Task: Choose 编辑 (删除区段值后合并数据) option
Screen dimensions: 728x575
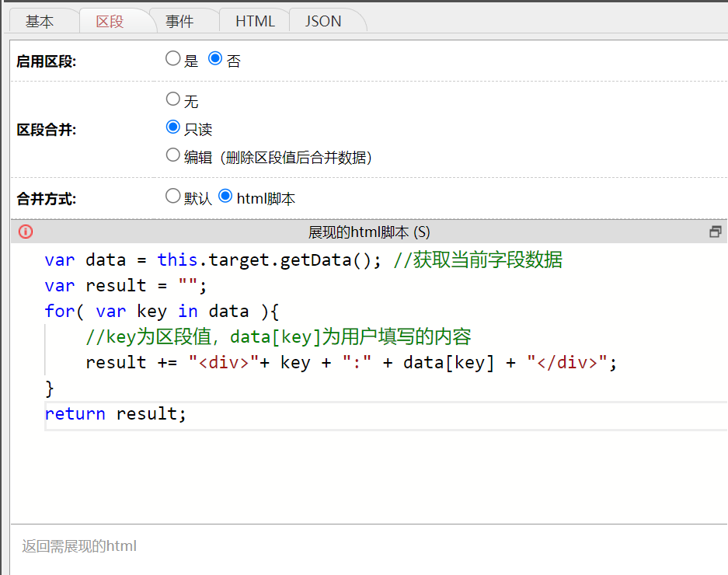Action: coord(173,155)
